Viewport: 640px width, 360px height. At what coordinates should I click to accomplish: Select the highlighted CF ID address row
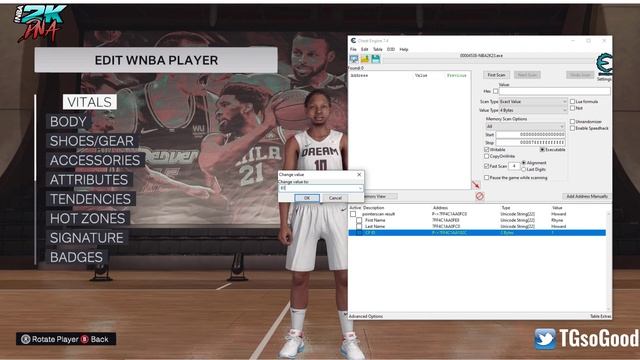[x=477, y=233]
